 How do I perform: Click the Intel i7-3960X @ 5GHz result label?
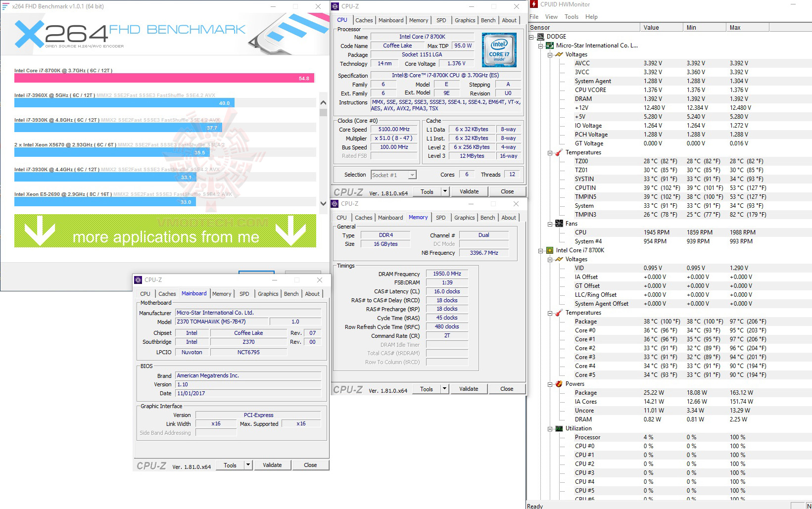[x=54, y=95]
